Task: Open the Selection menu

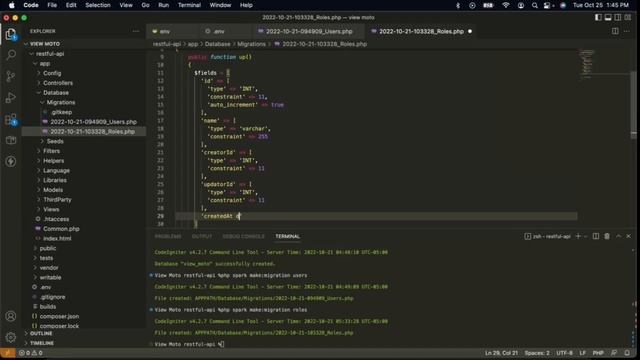Action: [98, 5]
